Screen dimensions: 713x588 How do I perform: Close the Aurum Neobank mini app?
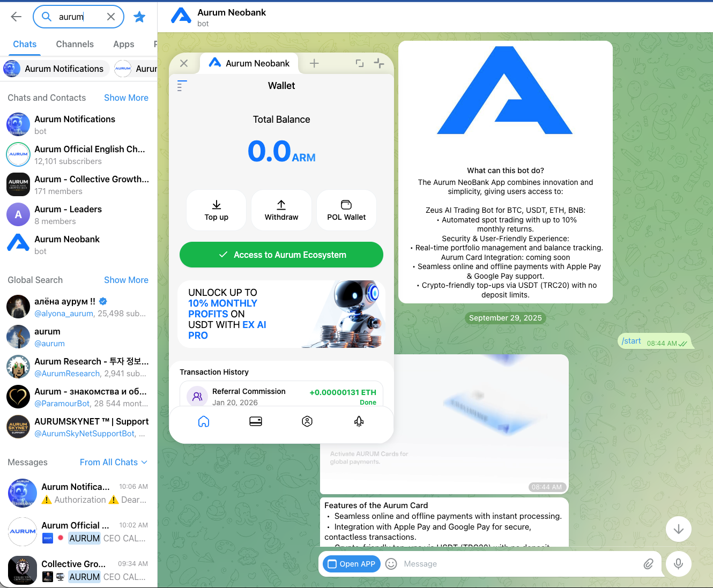pyautogui.click(x=184, y=63)
